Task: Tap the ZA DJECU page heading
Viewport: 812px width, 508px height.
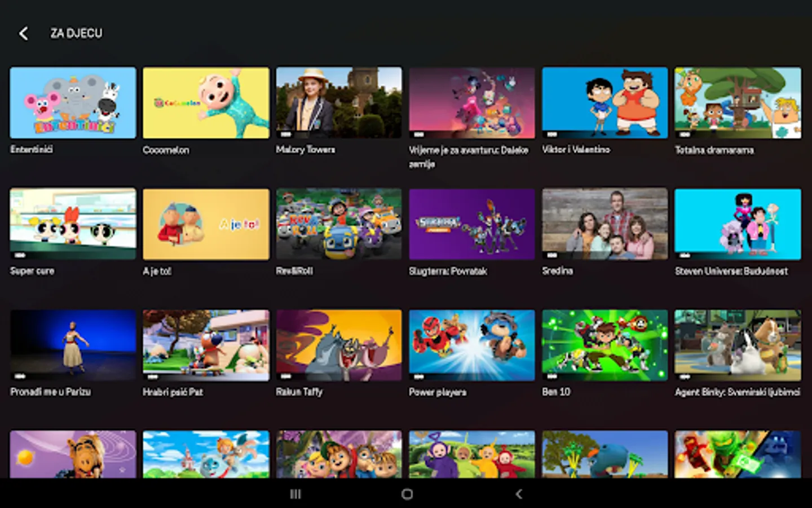Action: coord(76,33)
